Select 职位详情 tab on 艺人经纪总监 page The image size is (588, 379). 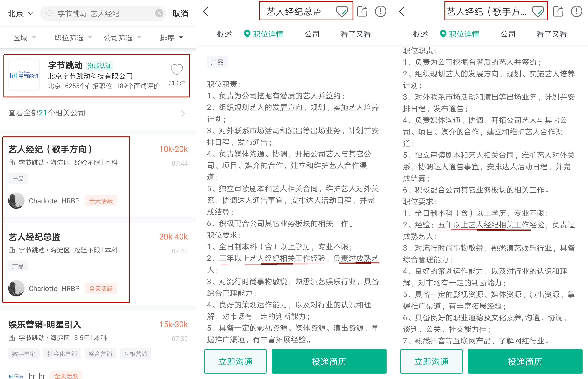pyautogui.click(x=264, y=34)
